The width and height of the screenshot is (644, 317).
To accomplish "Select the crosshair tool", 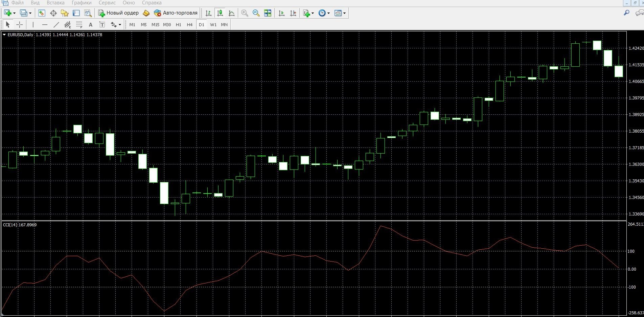I will click(x=20, y=25).
